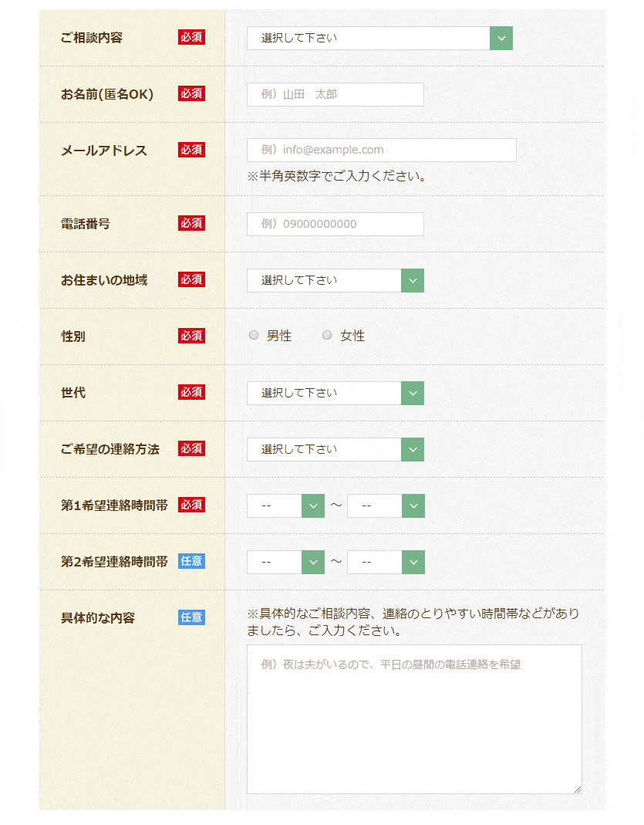Click the textarea resize handle corner
The image size is (644, 825).
(x=577, y=788)
